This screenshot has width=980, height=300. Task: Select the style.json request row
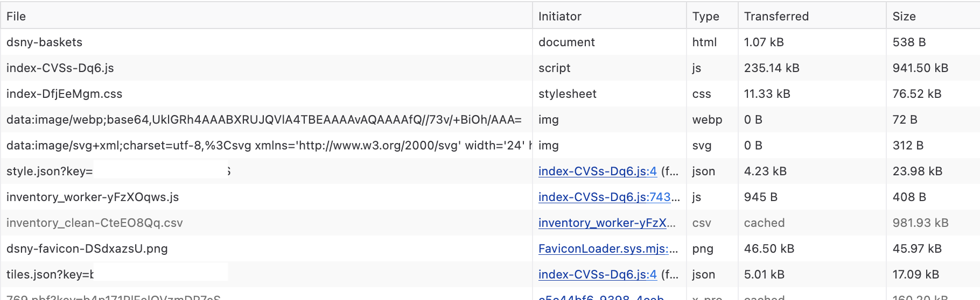coord(50,171)
